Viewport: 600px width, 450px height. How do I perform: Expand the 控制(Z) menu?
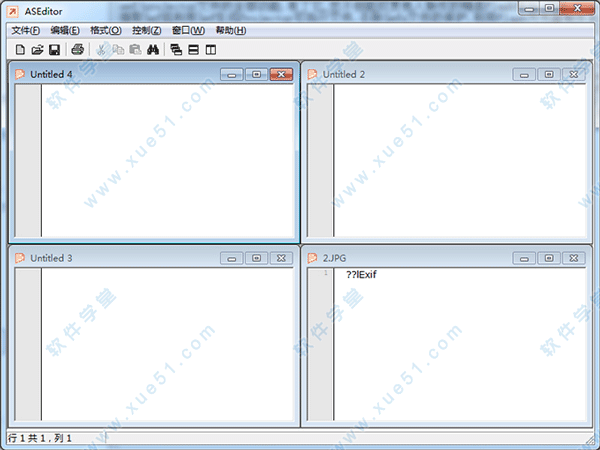[146, 30]
